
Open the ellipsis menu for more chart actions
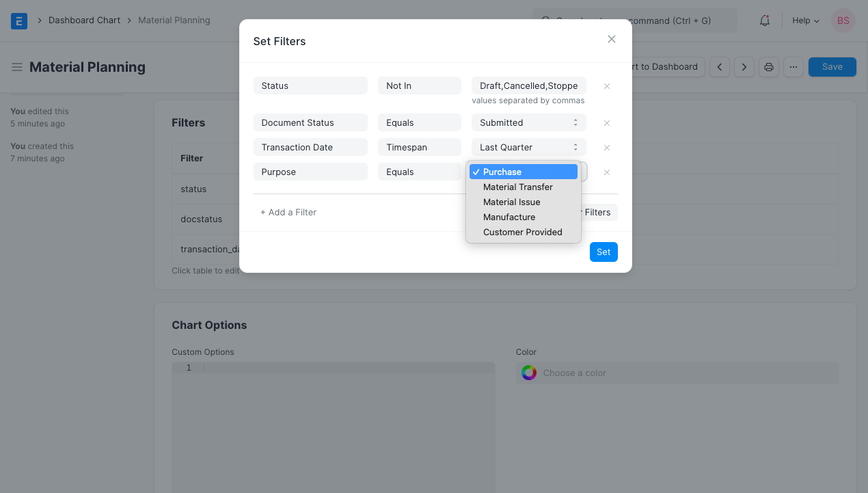pyautogui.click(x=793, y=66)
